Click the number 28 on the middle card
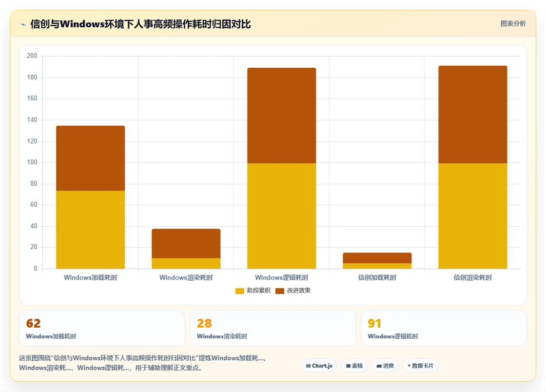The image size is (546, 392). pos(204,323)
